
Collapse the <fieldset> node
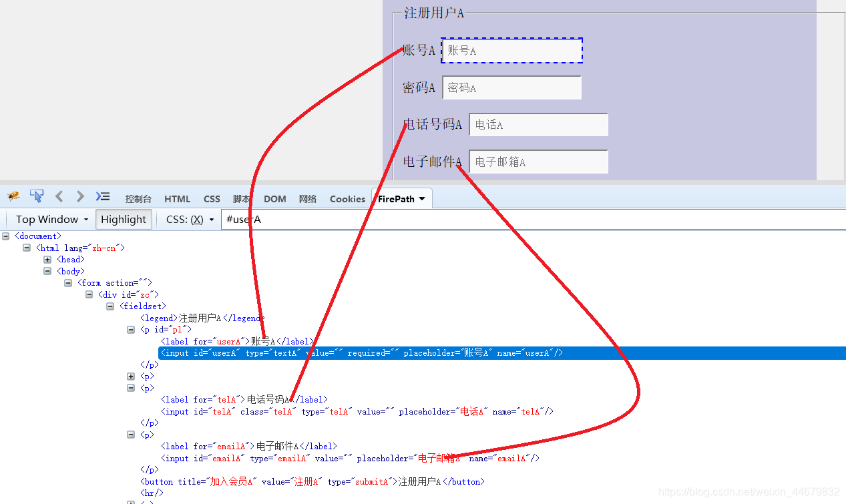110,306
